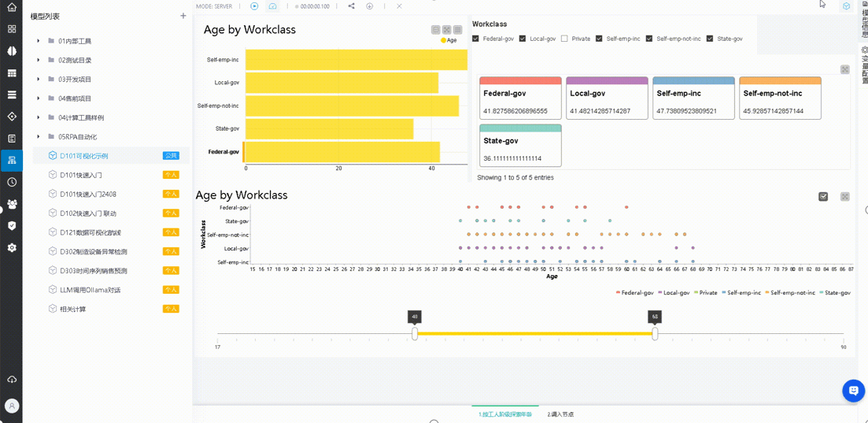Run the model with the play button
Image resolution: width=868 pixels, height=423 pixels.
click(x=254, y=6)
